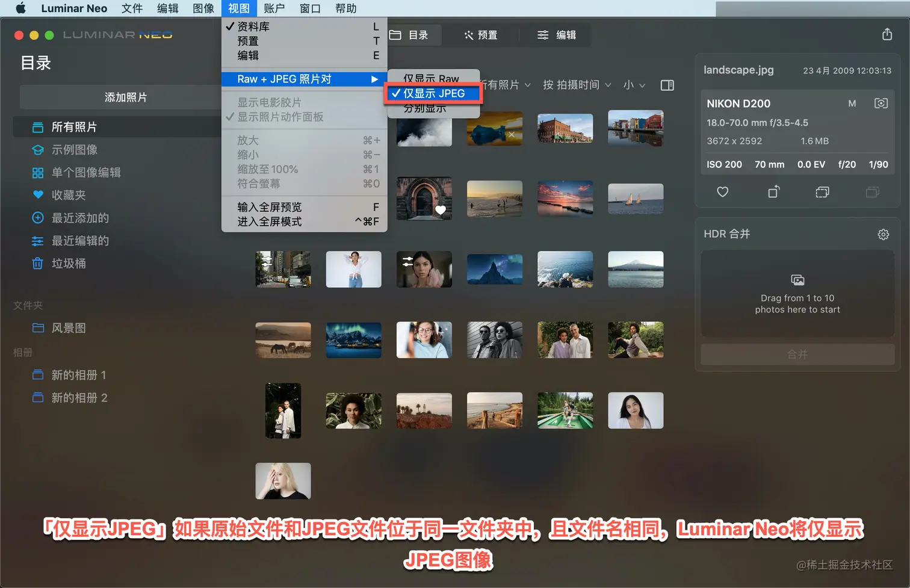910x588 pixels.
Task: Select the horses in field thumbnail
Action: tap(283, 340)
